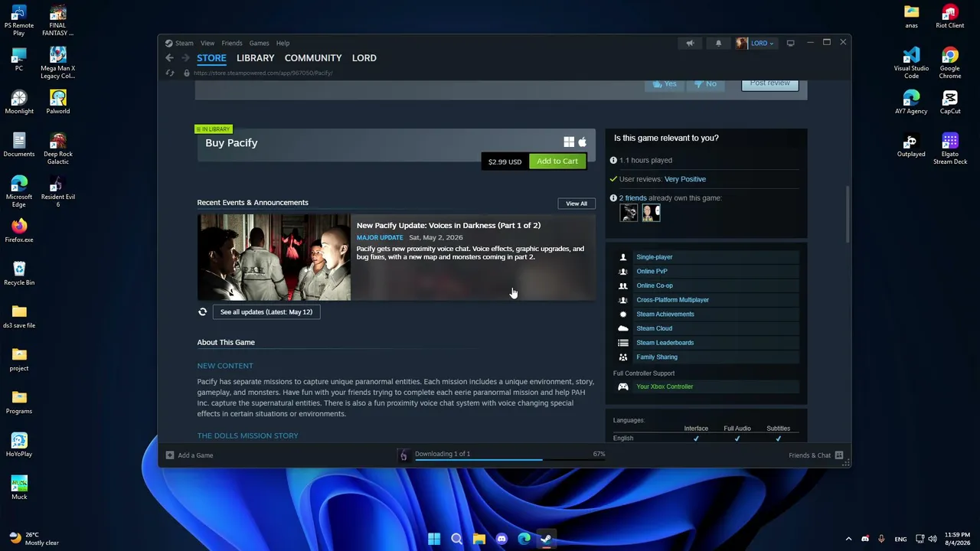Show hidden system tray icons chevron
980x551 pixels.
pos(848,539)
